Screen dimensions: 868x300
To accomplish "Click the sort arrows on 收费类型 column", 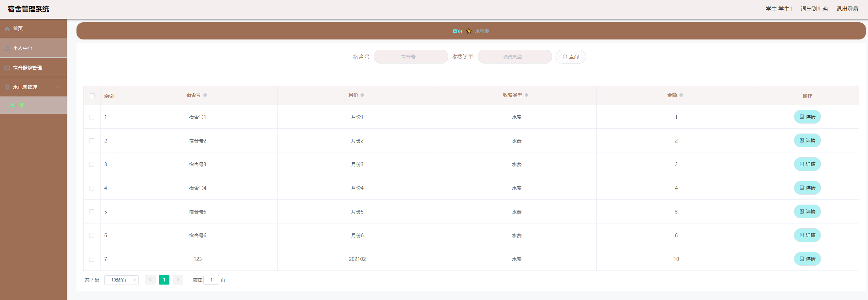I will [x=526, y=95].
